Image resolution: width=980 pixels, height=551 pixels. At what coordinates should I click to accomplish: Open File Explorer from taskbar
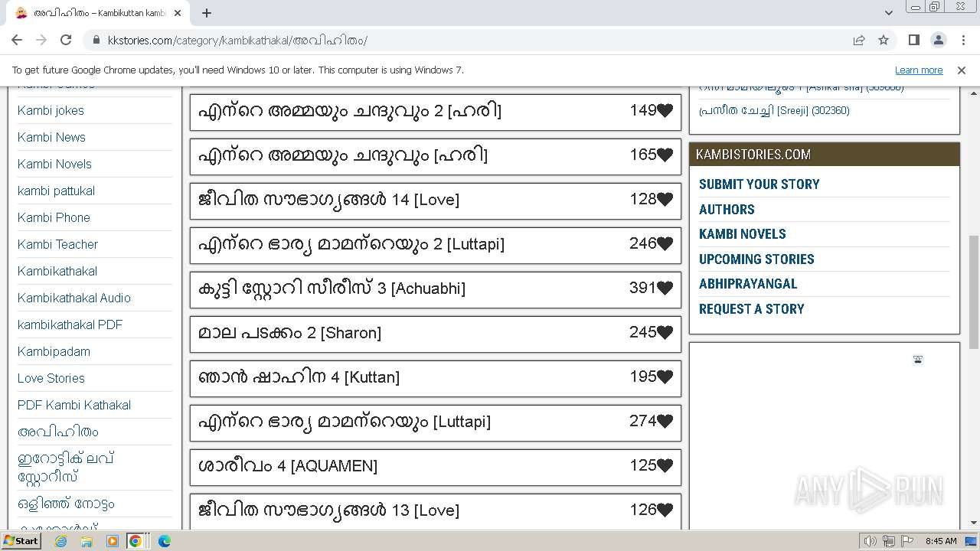87,541
